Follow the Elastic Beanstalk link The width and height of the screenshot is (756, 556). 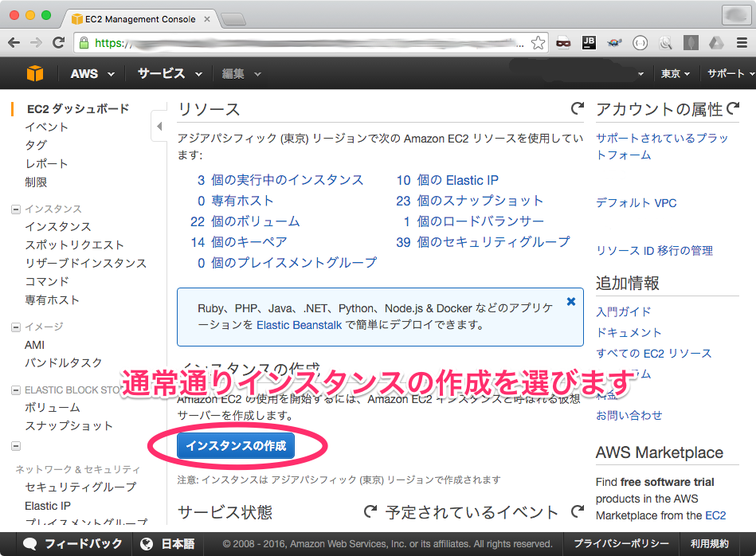tap(299, 325)
